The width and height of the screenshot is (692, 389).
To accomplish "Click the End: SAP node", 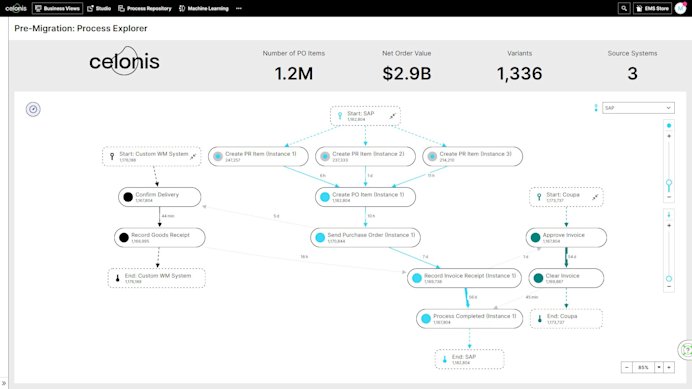I will (x=469, y=359).
